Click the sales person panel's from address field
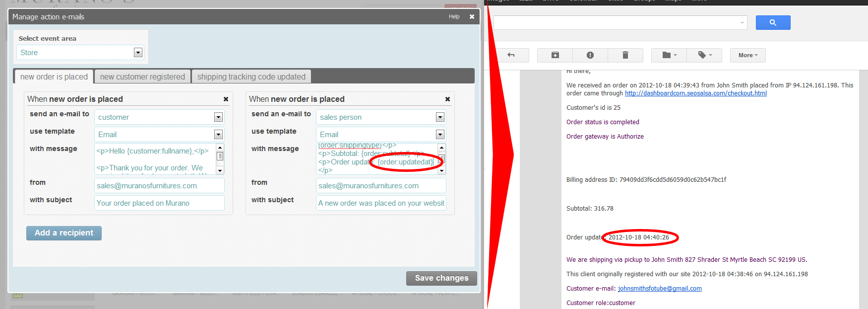Screen dimensions: 868x309 (381, 186)
